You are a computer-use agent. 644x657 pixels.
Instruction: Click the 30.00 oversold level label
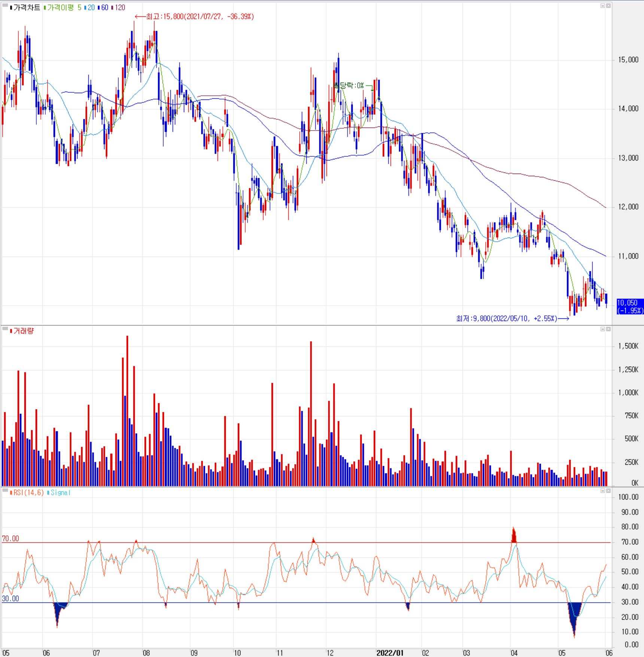tap(10, 598)
